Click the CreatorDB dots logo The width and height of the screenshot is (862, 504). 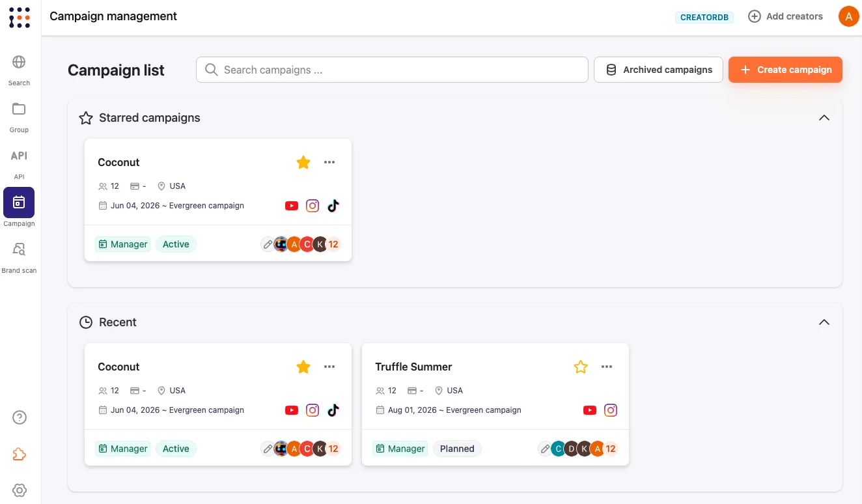pyautogui.click(x=20, y=18)
